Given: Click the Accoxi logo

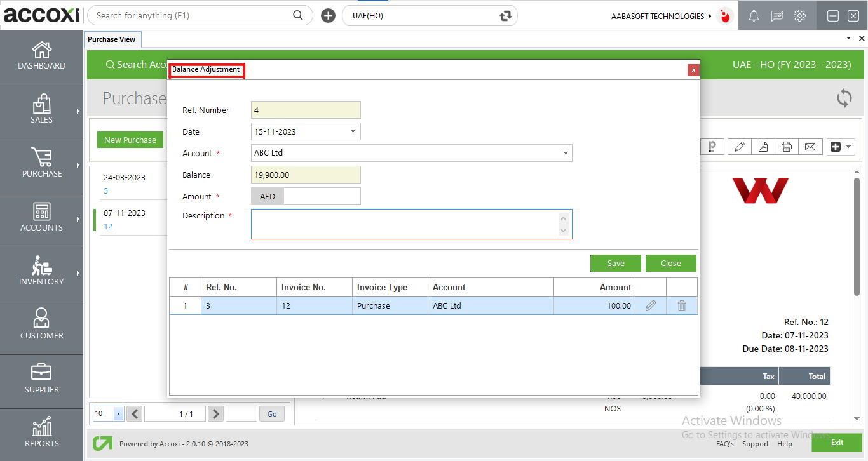Looking at the screenshot, I should tap(41, 15).
